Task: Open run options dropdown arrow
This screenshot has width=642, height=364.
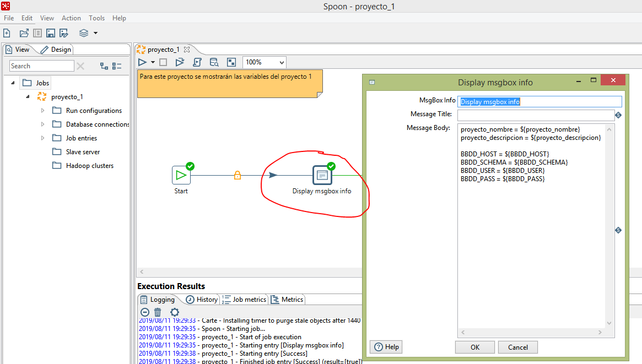Action: (x=153, y=62)
